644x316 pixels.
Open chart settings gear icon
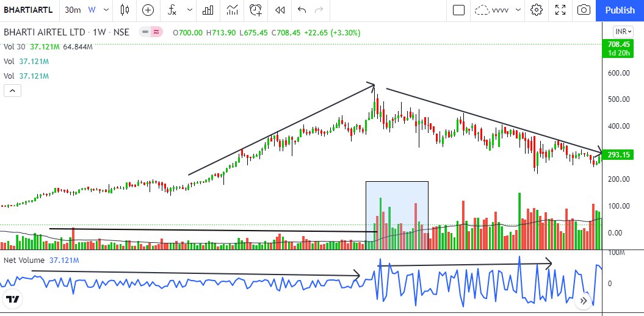click(537, 10)
